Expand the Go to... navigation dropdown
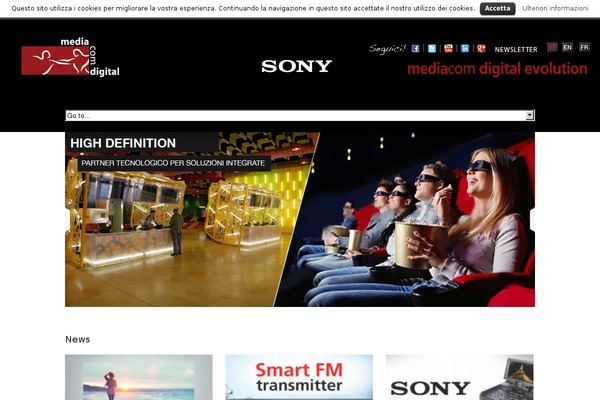600x400 pixels. click(300, 115)
